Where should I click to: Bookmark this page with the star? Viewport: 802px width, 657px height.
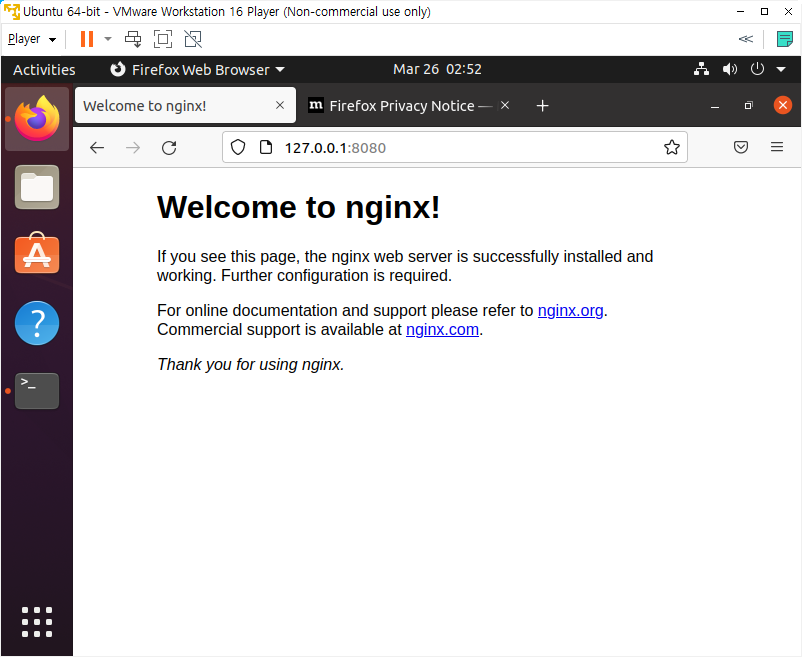672,147
